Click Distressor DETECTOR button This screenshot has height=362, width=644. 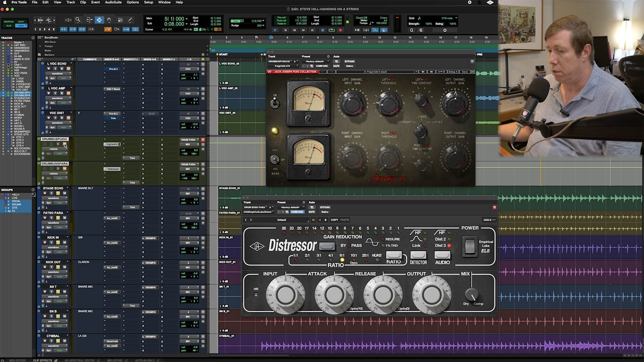coord(418,255)
